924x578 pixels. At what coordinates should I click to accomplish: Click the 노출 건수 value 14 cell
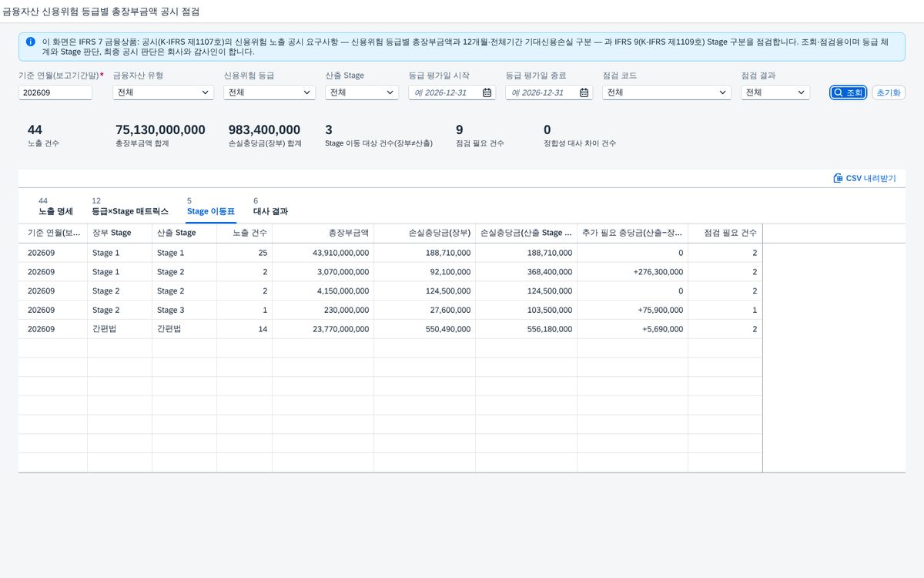(x=244, y=329)
